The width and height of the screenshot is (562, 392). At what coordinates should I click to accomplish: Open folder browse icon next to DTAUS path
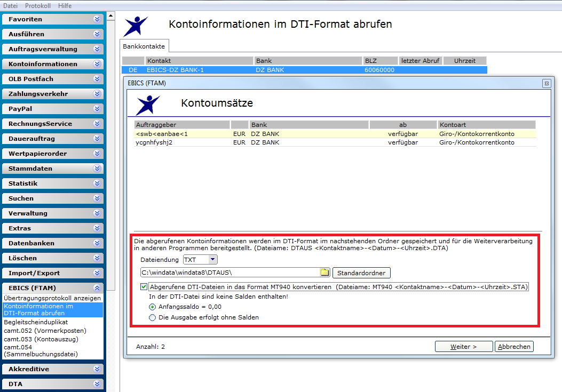(x=324, y=273)
